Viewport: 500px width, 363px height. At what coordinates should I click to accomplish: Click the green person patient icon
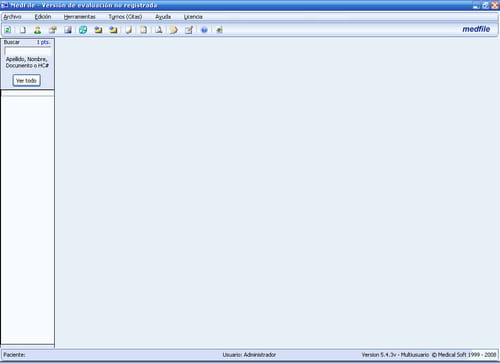pyautogui.click(x=38, y=30)
